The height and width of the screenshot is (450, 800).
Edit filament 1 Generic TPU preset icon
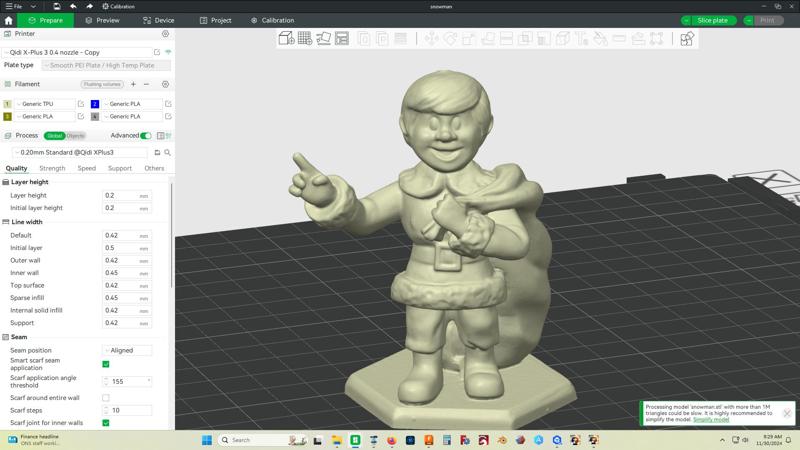point(81,104)
